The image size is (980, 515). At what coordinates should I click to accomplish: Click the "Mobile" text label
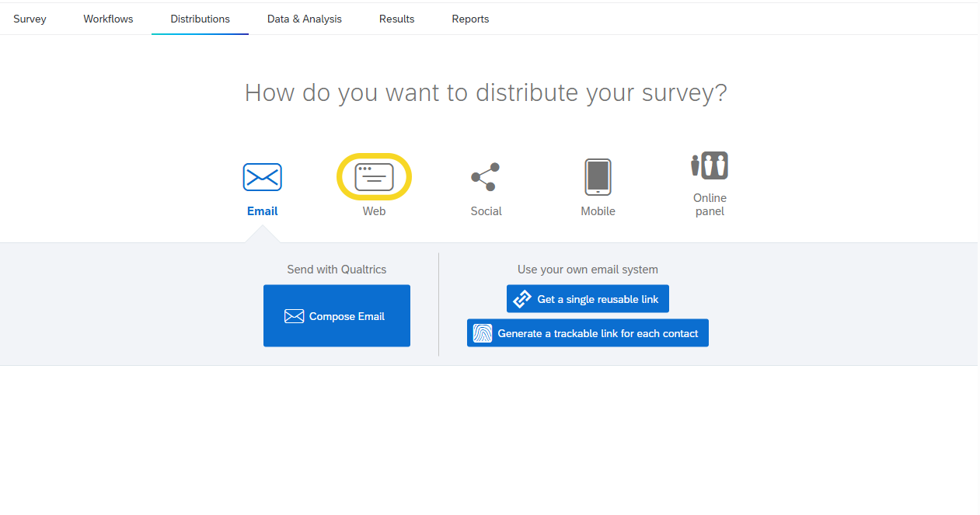[x=598, y=211]
